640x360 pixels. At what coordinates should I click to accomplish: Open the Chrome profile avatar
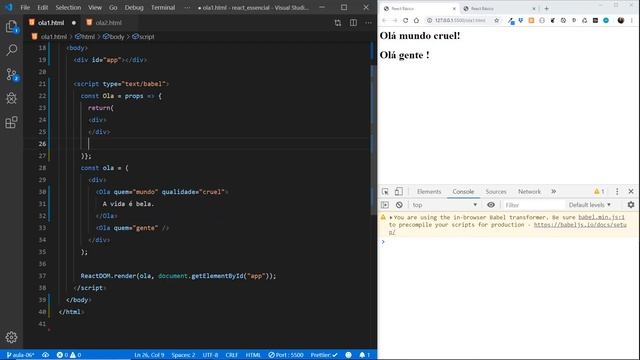[621, 20]
